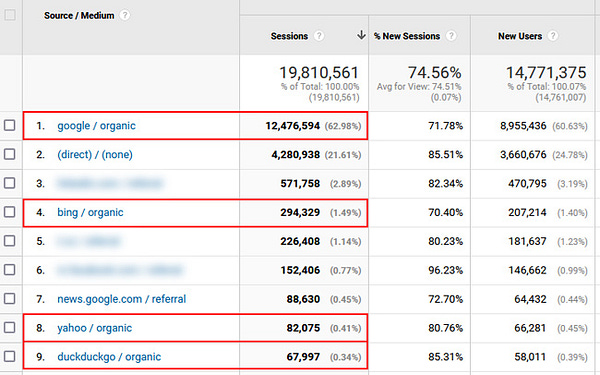The image size is (600, 375).
Task: Check the checkbox for row 5
Action: pos(10,241)
